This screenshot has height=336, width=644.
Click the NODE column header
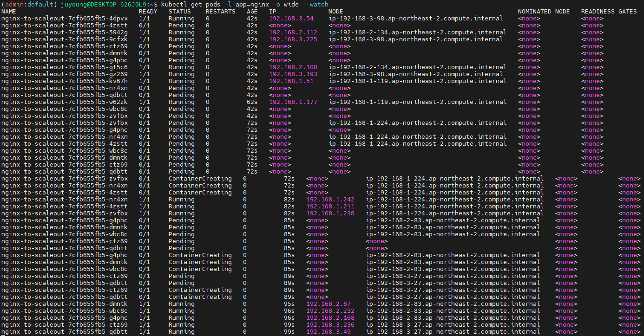pyautogui.click(x=336, y=12)
